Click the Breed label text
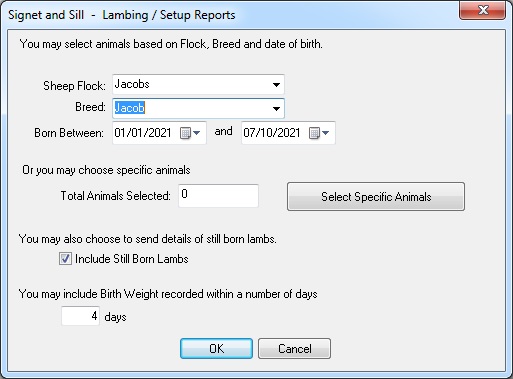 click(x=90, y=107)
